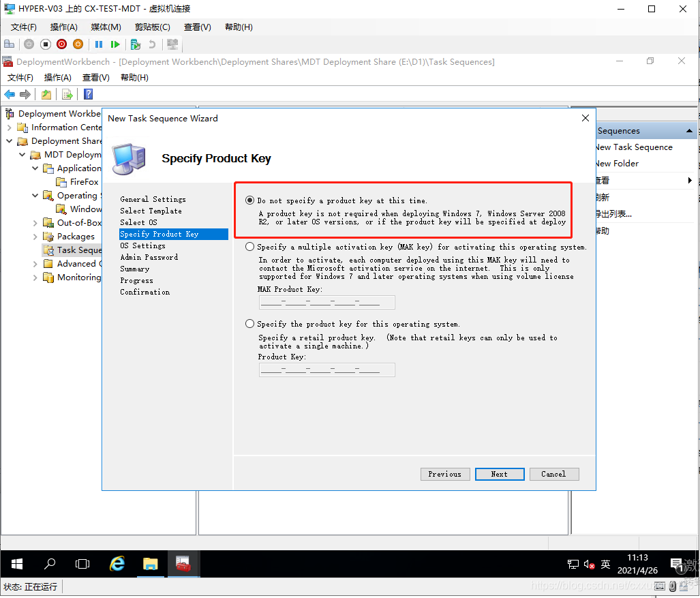Image resolution: width=700 pixels, height=598 pixels.
Task: Click Next button in wizard
Action: [x=500, y=475]
